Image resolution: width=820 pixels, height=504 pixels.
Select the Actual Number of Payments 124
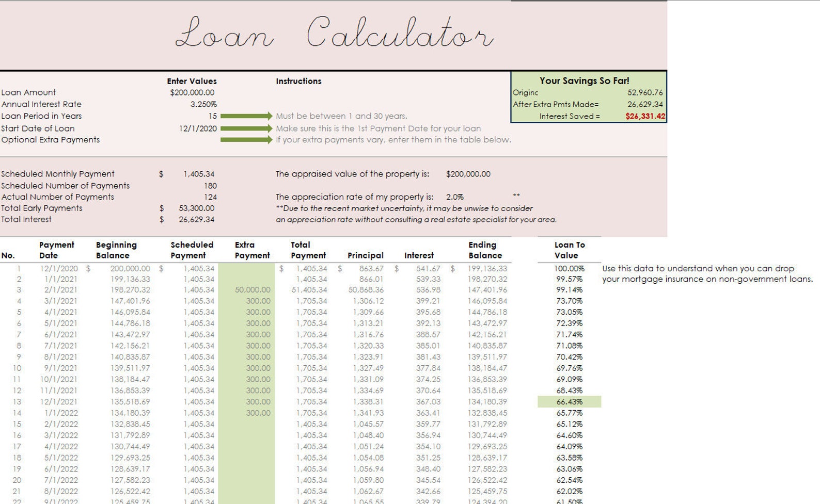tap(210, 197)
